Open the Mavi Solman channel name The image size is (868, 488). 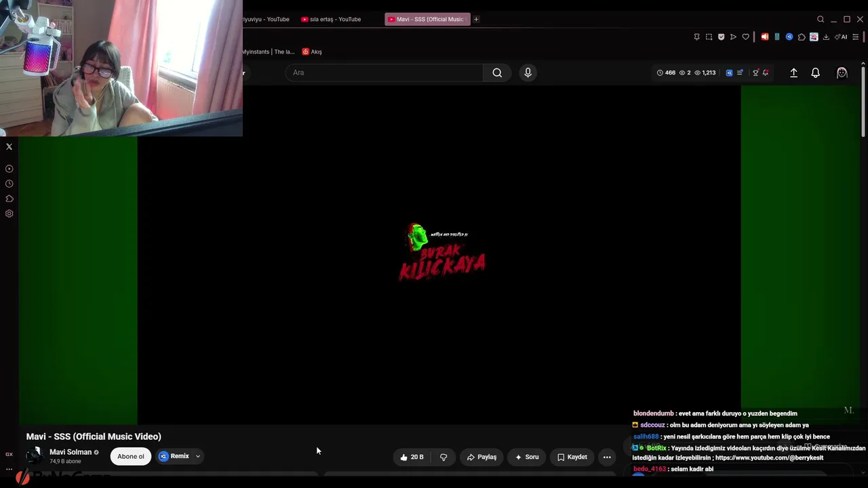point(71,452)
